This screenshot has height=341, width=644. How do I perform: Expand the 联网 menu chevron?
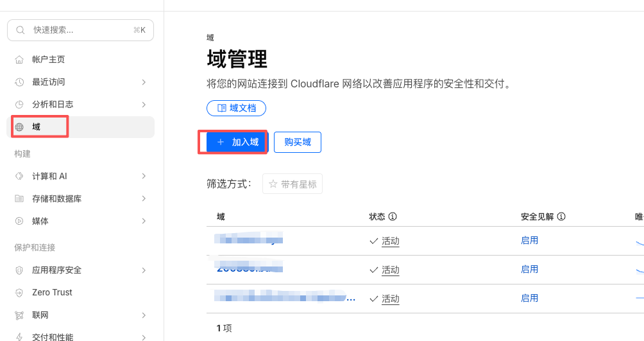144,315
